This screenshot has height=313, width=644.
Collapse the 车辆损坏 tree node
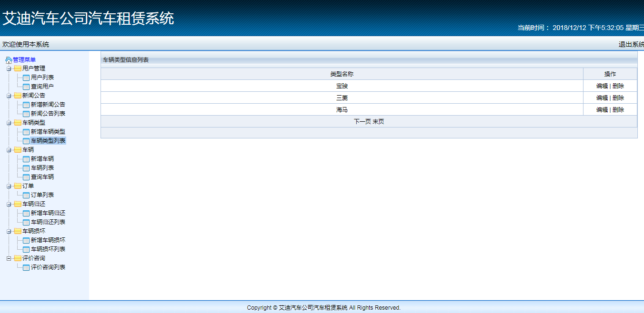[9, 232]
